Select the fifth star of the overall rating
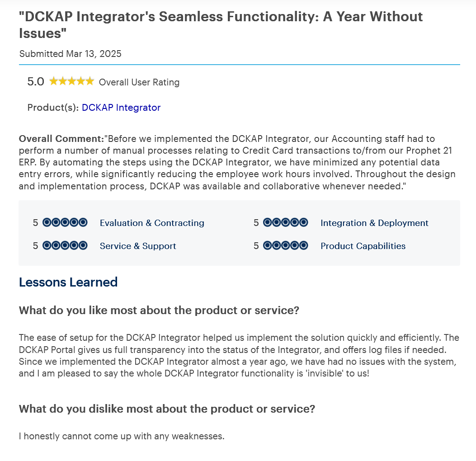 click(89, 81)
